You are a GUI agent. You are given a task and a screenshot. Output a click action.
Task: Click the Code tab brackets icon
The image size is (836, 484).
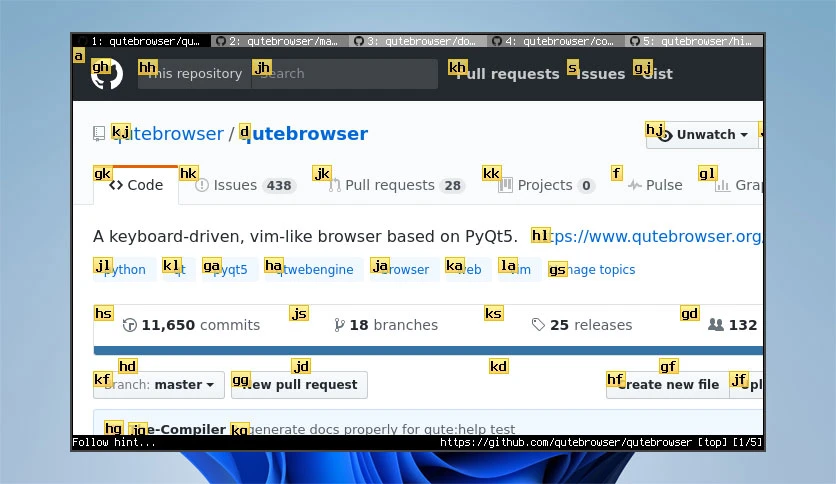(116, 185)
